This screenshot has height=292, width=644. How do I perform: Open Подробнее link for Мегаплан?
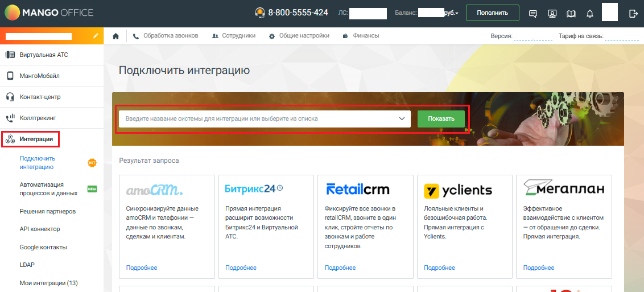[x=539, y=268]
